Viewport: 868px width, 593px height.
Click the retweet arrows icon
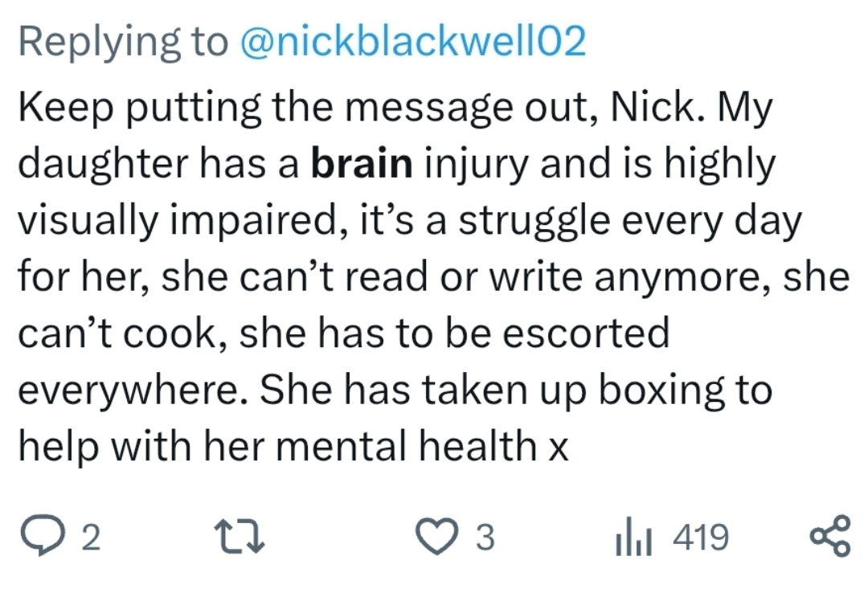pyautogui.click(x=240, y=535)
